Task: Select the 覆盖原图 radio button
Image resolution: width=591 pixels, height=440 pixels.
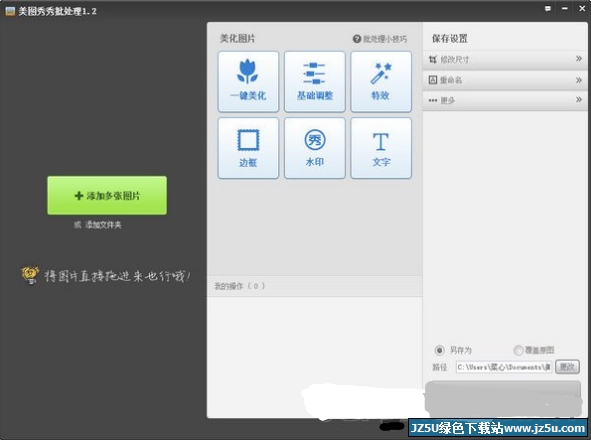Action: tap(518, 350)
